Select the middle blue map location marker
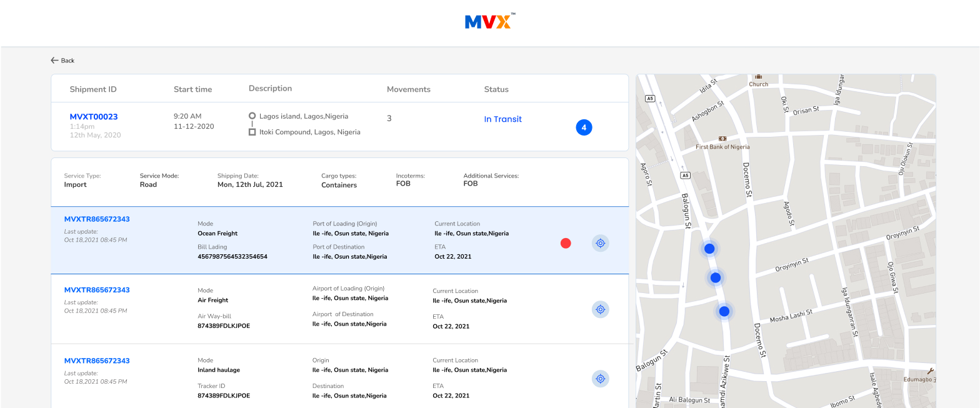The height and width of the screenshot is (408, 980). point(716,277)
